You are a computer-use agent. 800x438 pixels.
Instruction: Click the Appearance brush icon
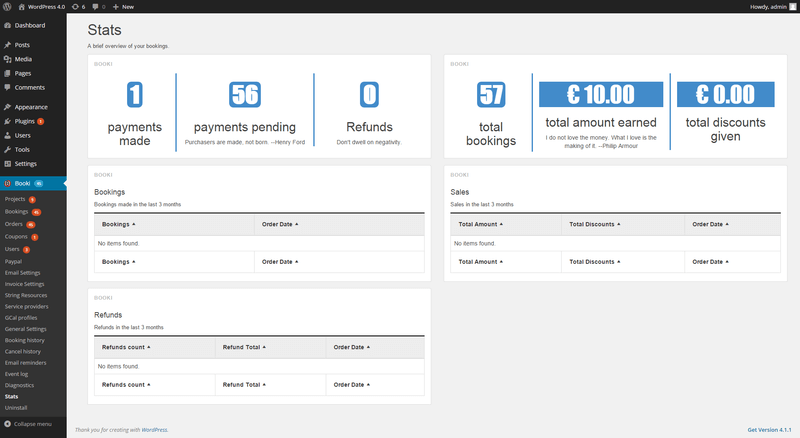click(x=7, y=106)
